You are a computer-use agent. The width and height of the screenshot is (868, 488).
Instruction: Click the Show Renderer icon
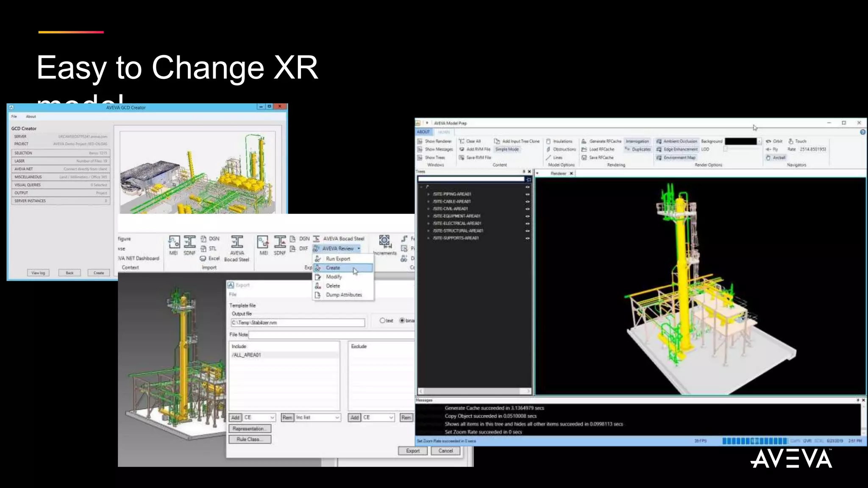coord(420,141)
